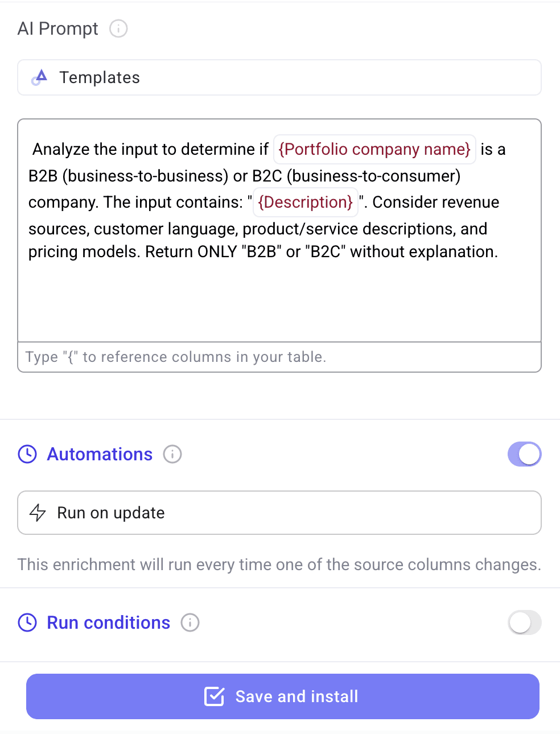Image resolution: width=560 pixels, height=734 pixels.
Task: Click the AI Prompt info icon
Action: point(118,28)
